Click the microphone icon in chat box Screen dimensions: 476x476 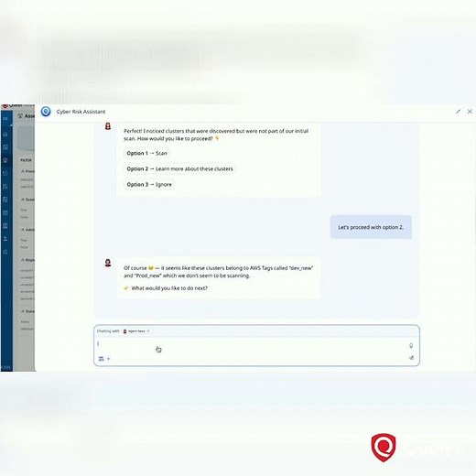411,346
